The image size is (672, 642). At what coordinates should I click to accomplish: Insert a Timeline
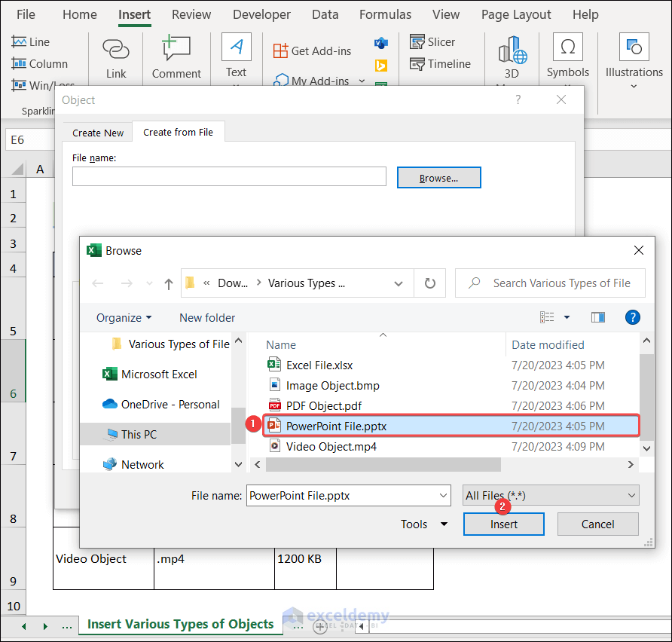point(440,64)
